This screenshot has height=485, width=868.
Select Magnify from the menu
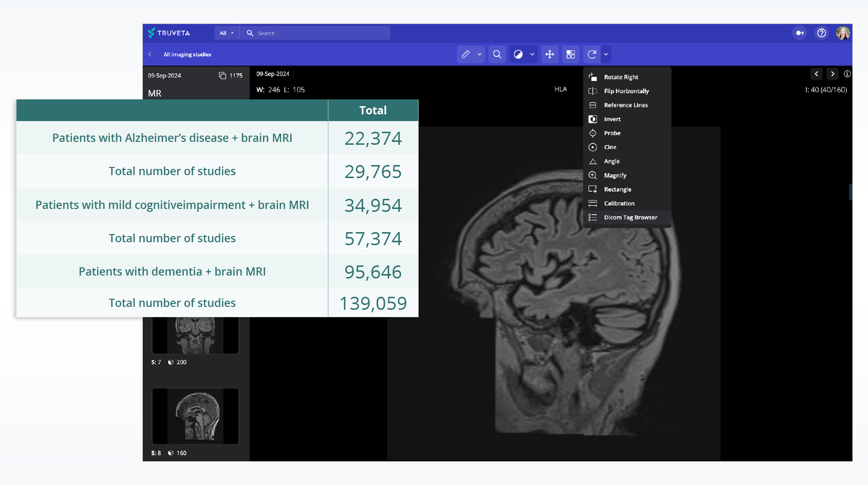tap(627, 175)
